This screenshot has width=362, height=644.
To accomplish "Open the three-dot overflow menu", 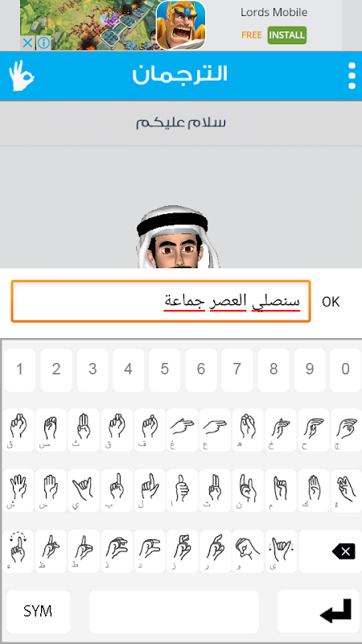I will click(x=352, y=76).
